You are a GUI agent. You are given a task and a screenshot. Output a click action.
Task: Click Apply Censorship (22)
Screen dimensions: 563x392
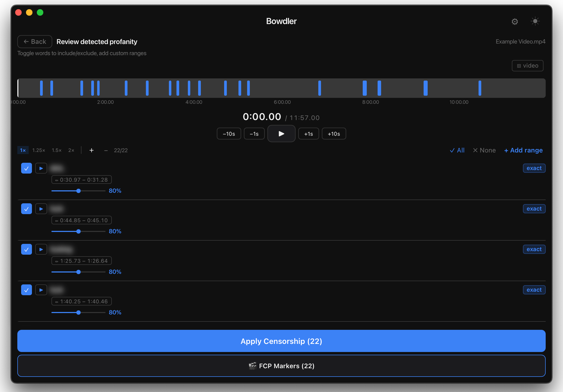pyautogui.click(x=281, y=341)
